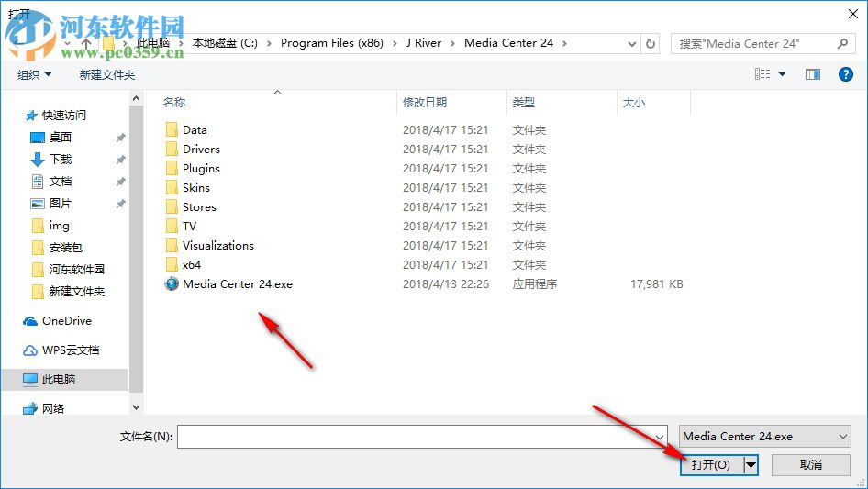Toggle the preview pane icon
This screenshot has width=868, height=489.
click(x=813, y=74)
